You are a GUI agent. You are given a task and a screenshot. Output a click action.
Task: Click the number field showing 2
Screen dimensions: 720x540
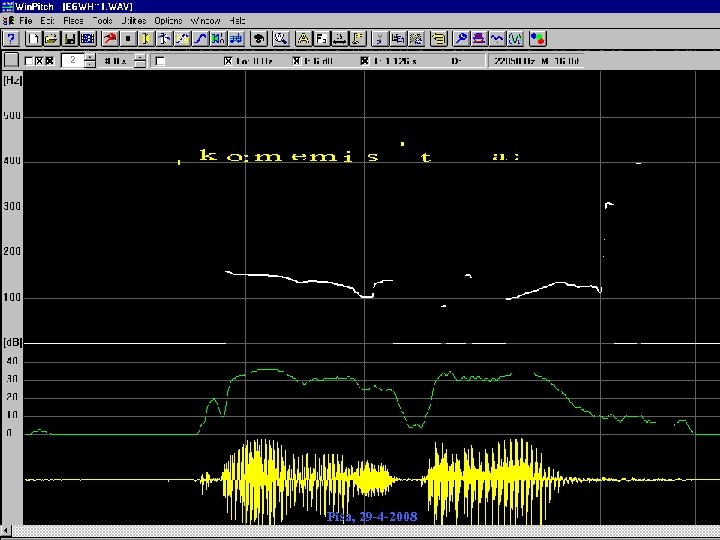pos(73,60)
